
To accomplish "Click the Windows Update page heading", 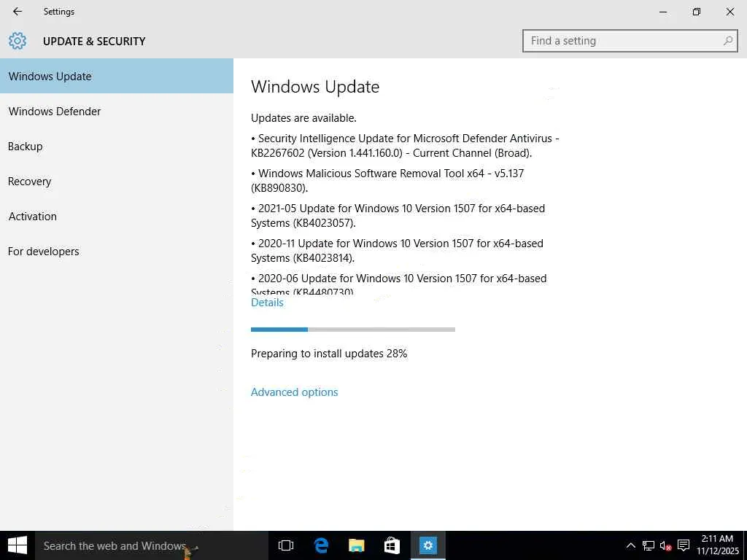I will pyautogui.click(x=315, y=87).
